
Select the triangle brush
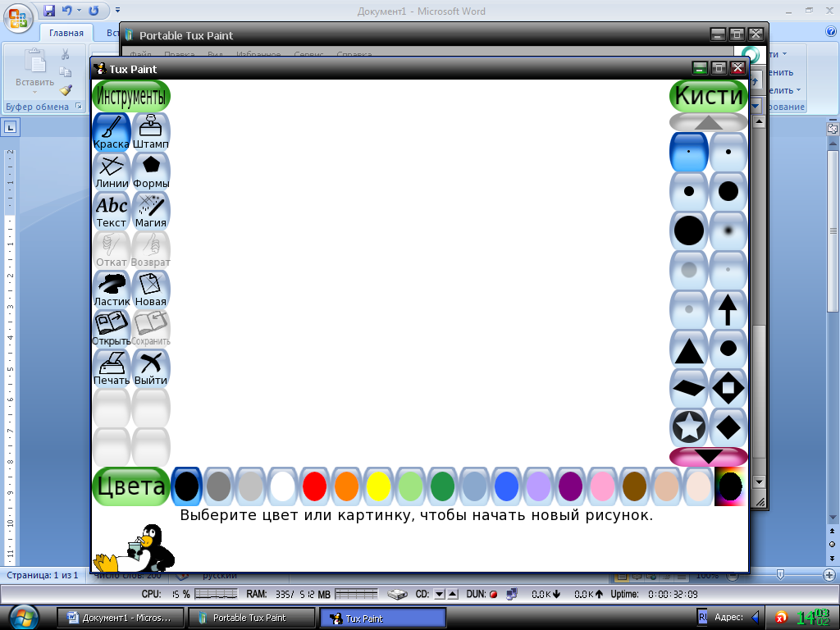point(689,349)
